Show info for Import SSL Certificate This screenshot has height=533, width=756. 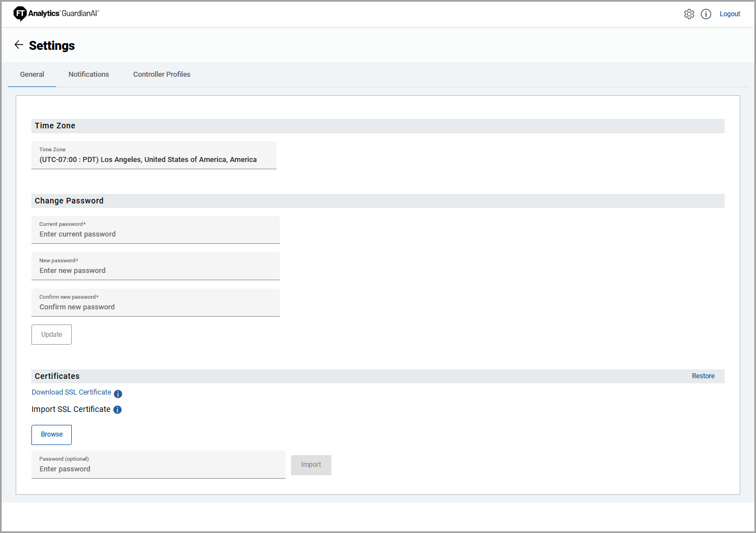(117, 410)
